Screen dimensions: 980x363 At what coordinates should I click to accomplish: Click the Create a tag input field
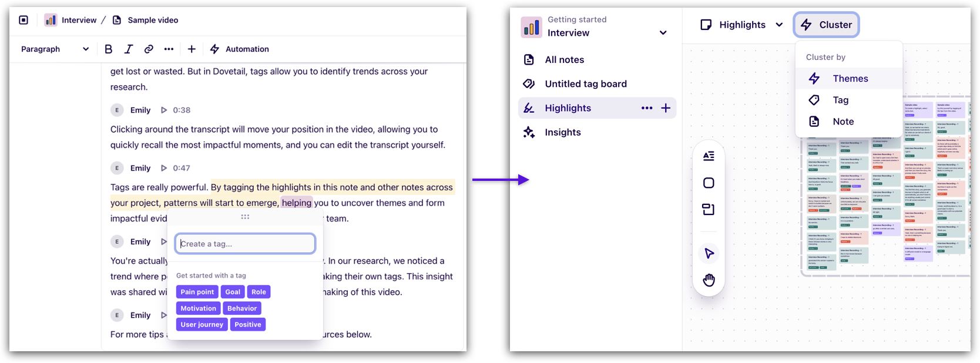coord(245,244)
